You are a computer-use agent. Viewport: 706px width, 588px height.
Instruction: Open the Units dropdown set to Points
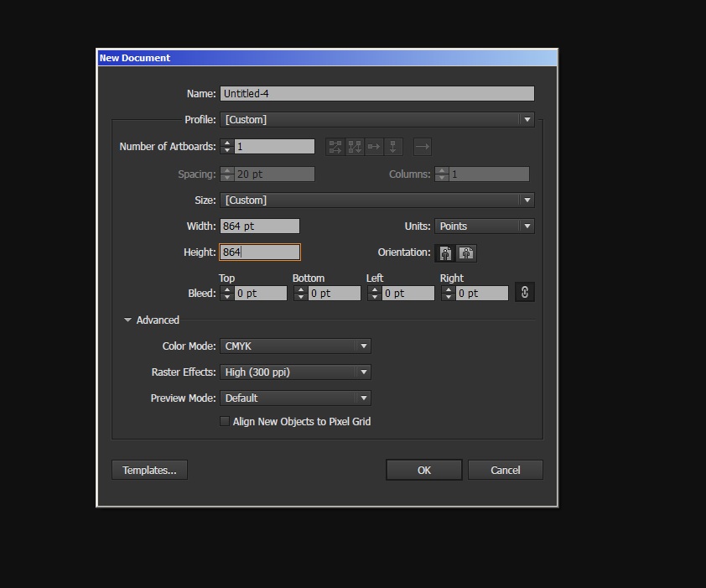484,226
